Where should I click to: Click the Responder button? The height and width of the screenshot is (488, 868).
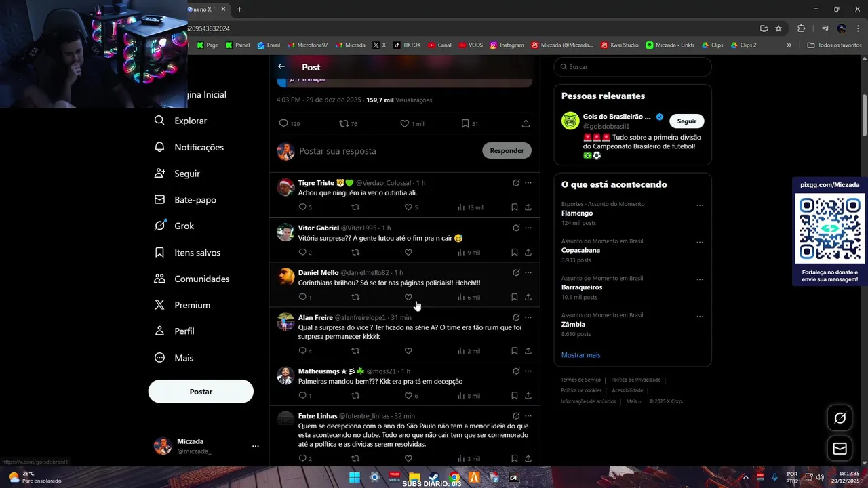coord(507,150)
